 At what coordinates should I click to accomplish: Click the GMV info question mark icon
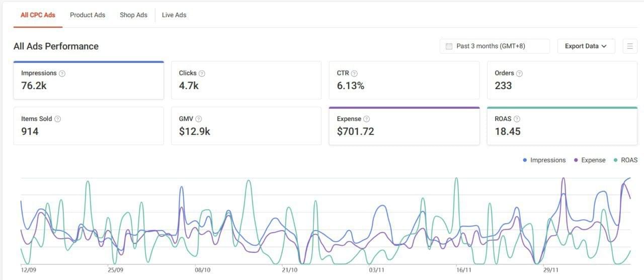[199, 119]
